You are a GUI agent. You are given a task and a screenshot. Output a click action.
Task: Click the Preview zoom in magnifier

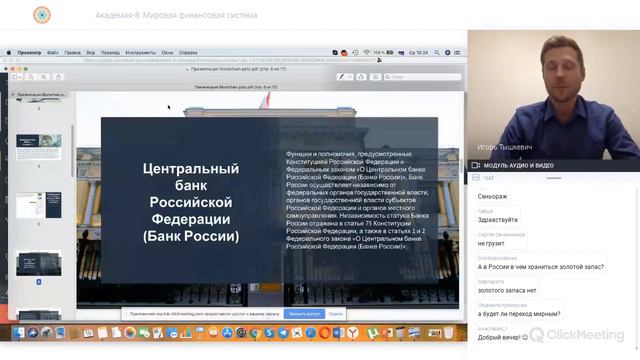click(44, 77)
